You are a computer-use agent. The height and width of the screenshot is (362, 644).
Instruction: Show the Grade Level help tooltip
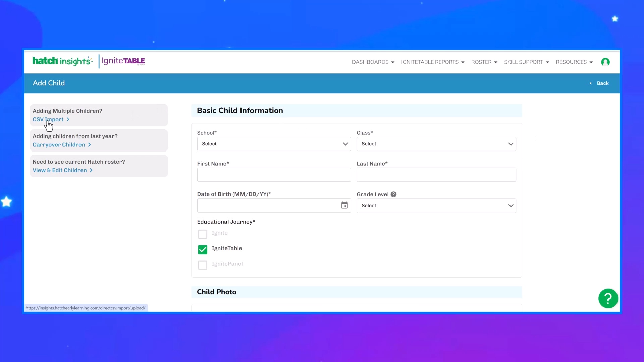[394, 194]
